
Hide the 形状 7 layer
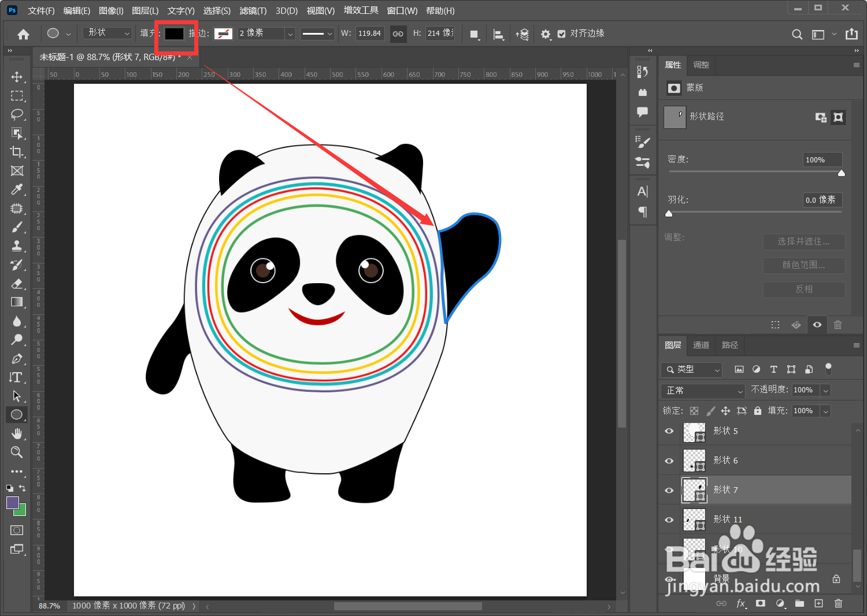pos(669,490)
